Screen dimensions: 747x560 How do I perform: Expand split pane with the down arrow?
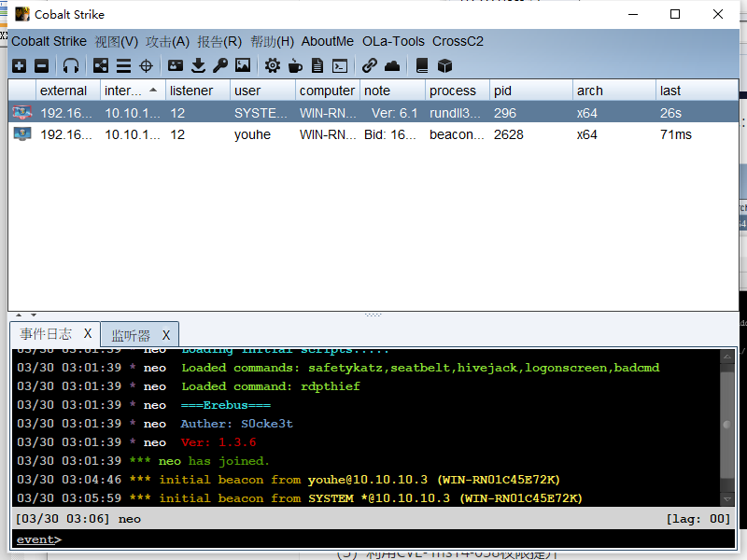pos(33,315)
